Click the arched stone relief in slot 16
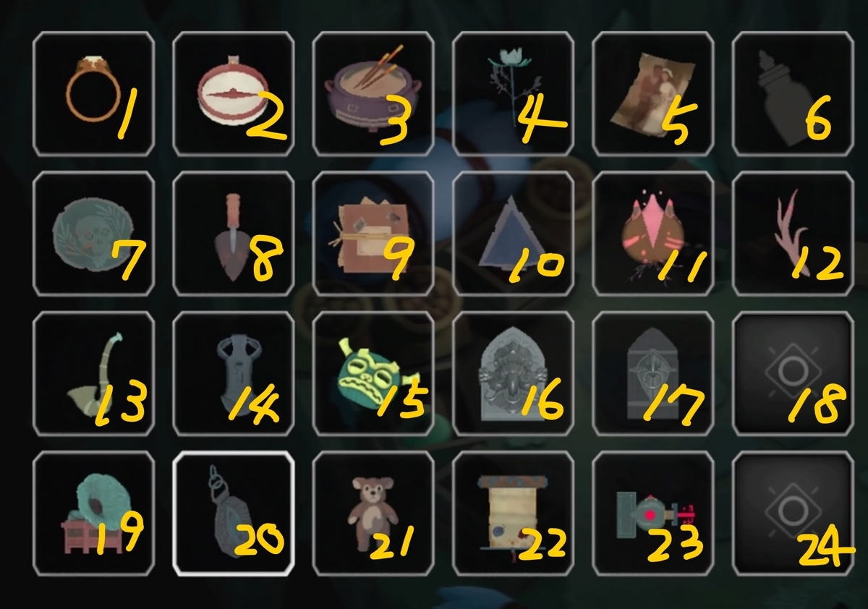868x609 pixels. click(514, 373)
